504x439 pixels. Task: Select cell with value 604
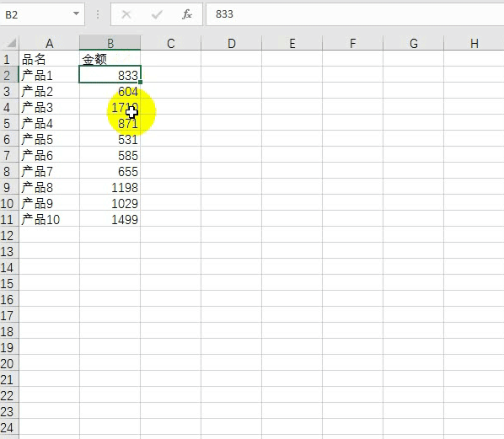tap(110, 91)
